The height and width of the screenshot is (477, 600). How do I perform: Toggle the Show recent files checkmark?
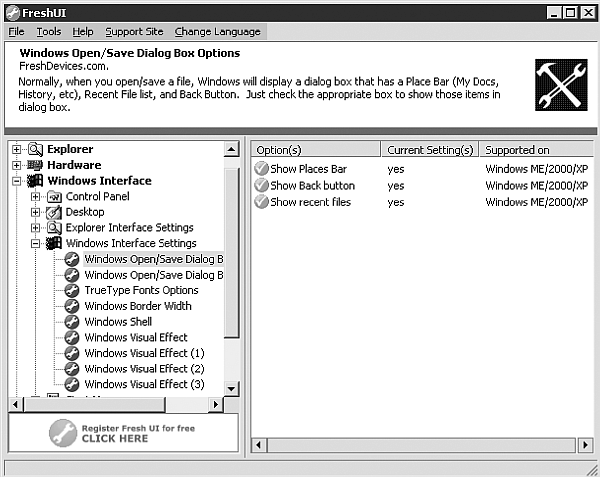(261, 202)
